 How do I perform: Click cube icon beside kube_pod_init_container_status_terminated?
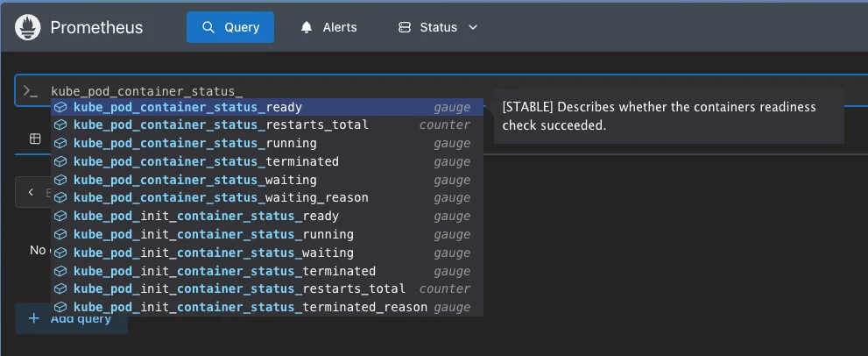[x=60, y=271]
